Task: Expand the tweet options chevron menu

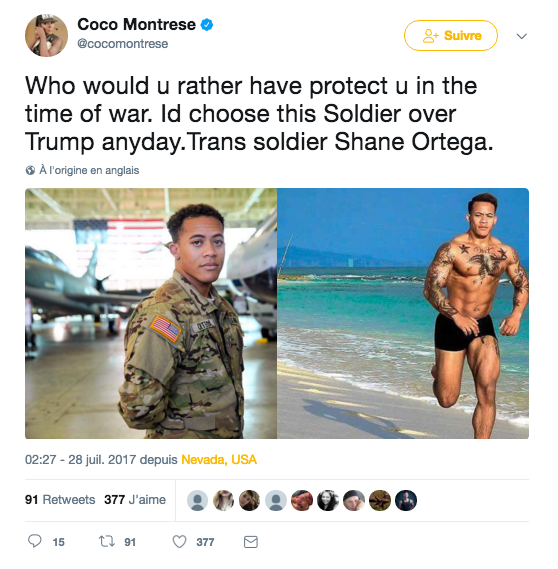Action: point(521,36)
